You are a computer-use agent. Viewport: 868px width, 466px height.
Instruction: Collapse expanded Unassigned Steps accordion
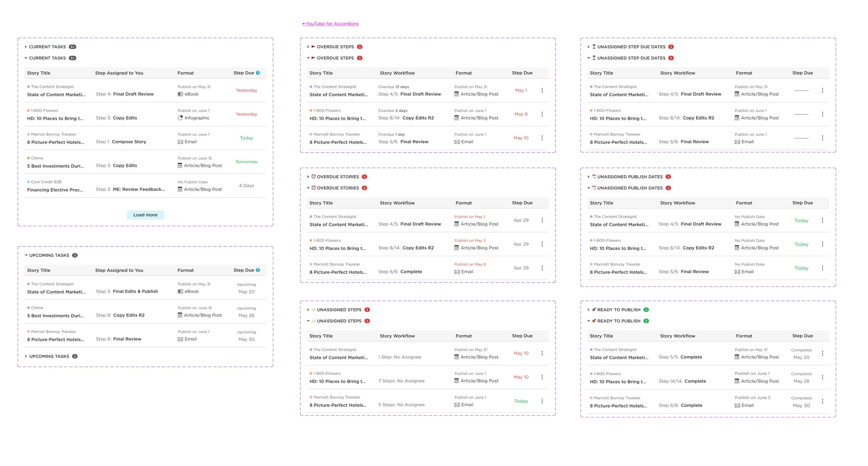pos(308,321)
